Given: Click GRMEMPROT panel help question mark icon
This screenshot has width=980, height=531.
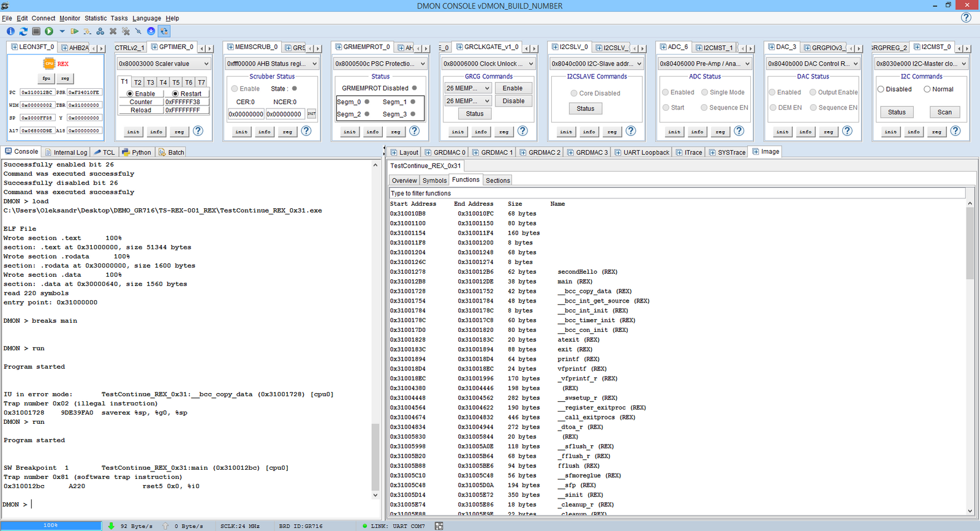Looking at the screenshot, I should [415, 131].
